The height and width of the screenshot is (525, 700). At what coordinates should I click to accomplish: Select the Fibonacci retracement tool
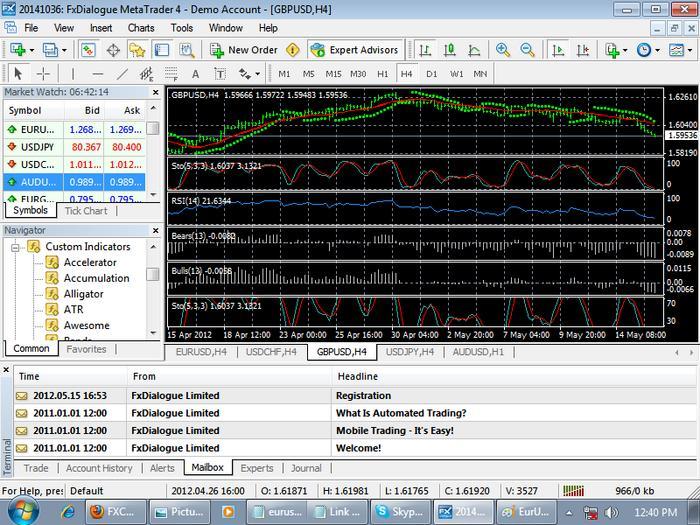(x=171, y=74)
